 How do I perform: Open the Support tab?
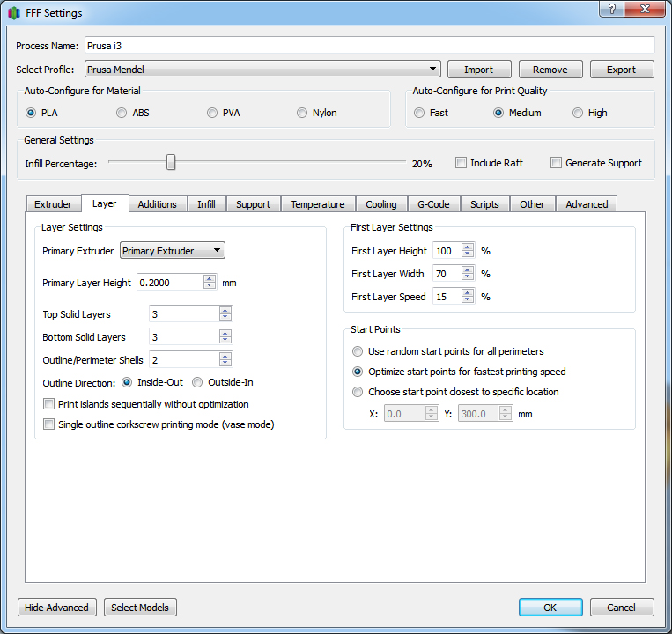tap(254, 204)
